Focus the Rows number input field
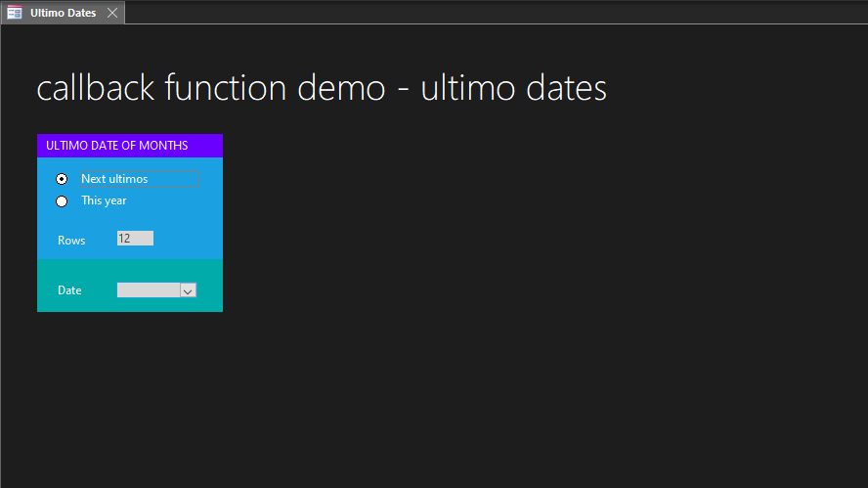 click(135, 239)
